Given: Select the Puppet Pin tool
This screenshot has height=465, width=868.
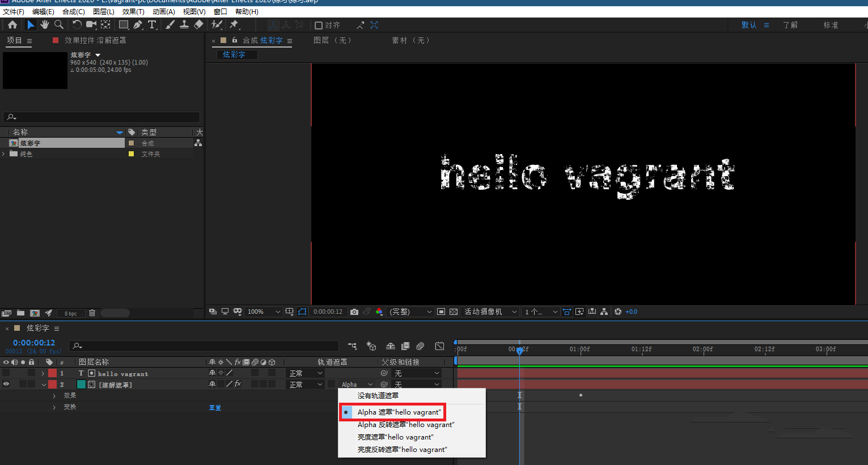Looking at the screenshot, I should pyautogui.click(x=234, y=25).
